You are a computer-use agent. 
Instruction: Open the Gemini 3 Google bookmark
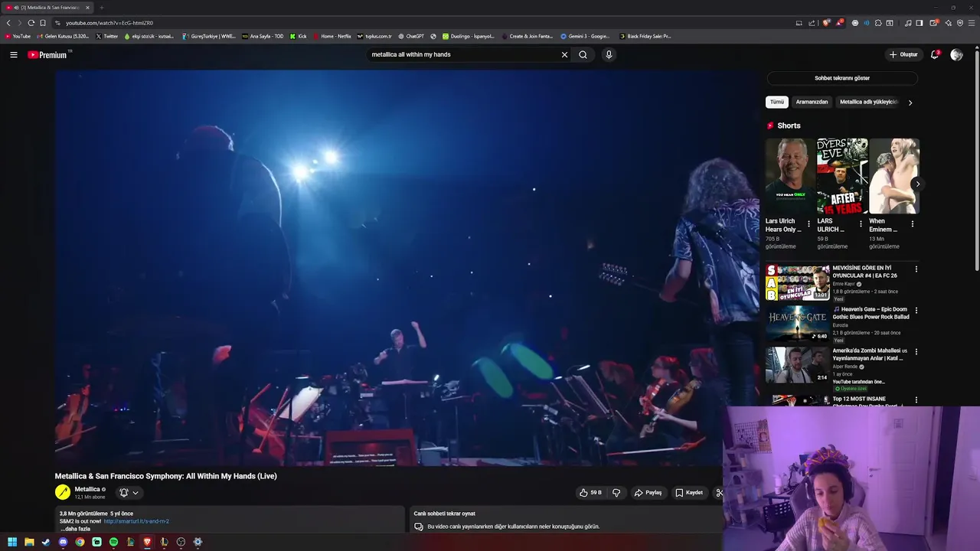click(x=585, y=36)
